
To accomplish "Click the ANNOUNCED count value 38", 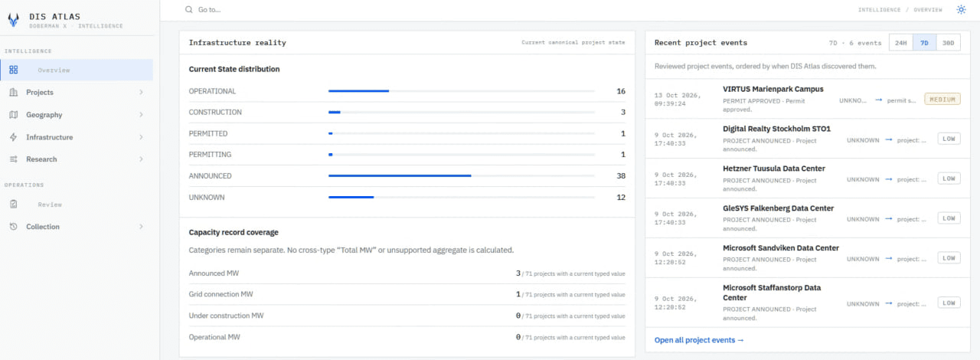I will tap(621, 175).
